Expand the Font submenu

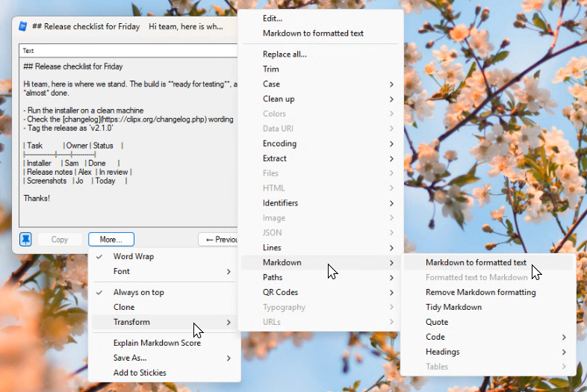[164, 272]
